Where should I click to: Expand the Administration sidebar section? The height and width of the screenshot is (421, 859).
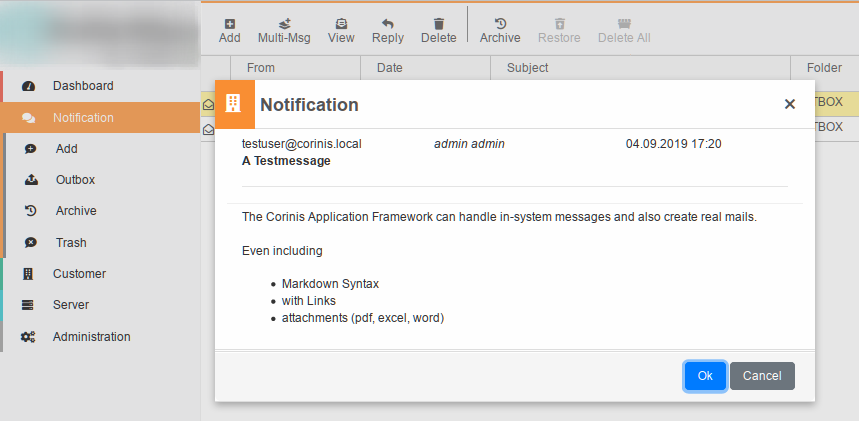pyautogui.click(x=91, y=337)
